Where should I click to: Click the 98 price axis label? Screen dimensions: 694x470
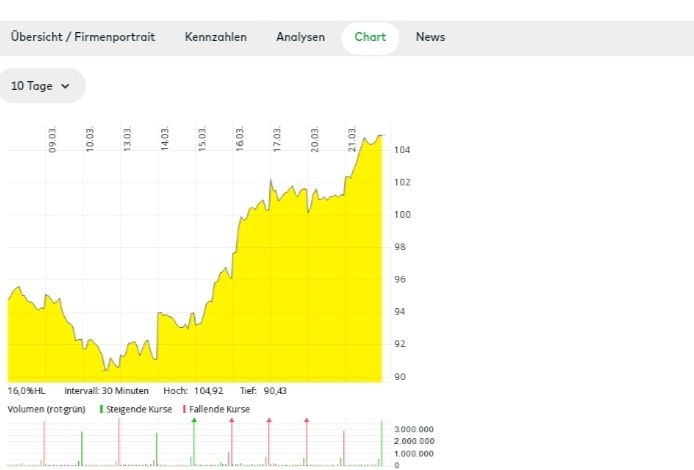400,247
